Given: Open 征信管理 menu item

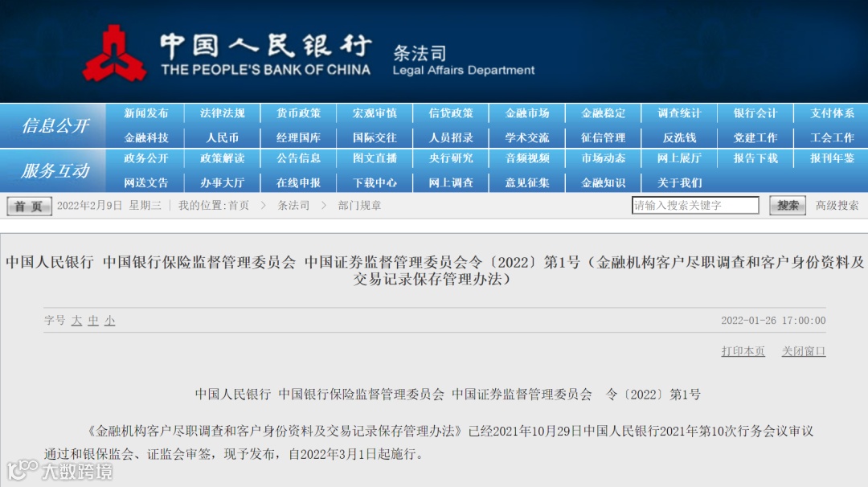Looking at the screenshot, I should point(604,137).
